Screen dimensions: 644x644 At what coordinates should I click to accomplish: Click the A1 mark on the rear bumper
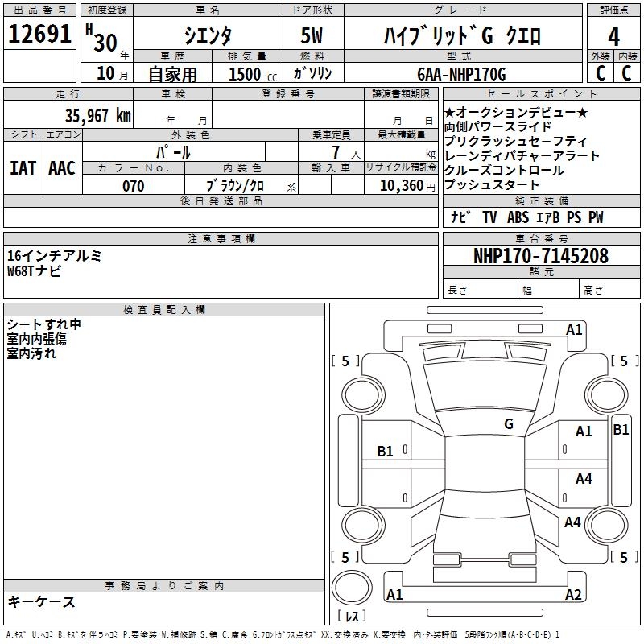pos(394,595)
